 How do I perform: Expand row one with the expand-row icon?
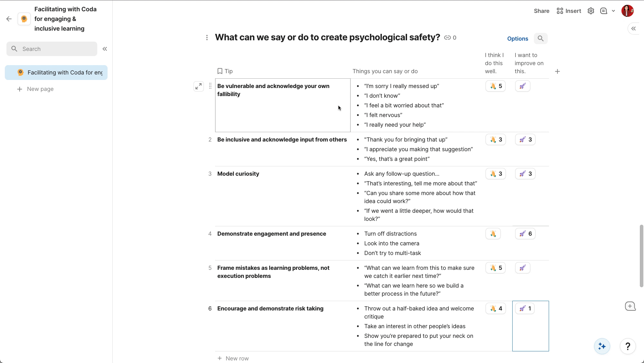click(199, 86)
